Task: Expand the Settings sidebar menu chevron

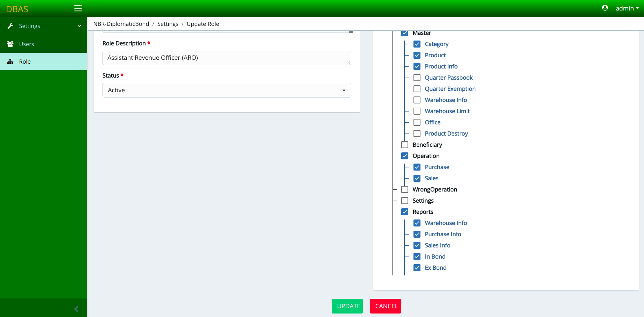Action: [x=79, y=26]
